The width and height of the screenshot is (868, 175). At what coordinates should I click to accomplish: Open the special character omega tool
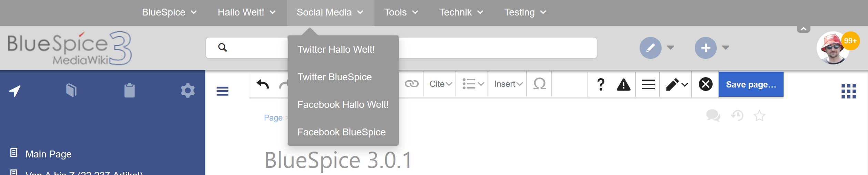(539, 84)
